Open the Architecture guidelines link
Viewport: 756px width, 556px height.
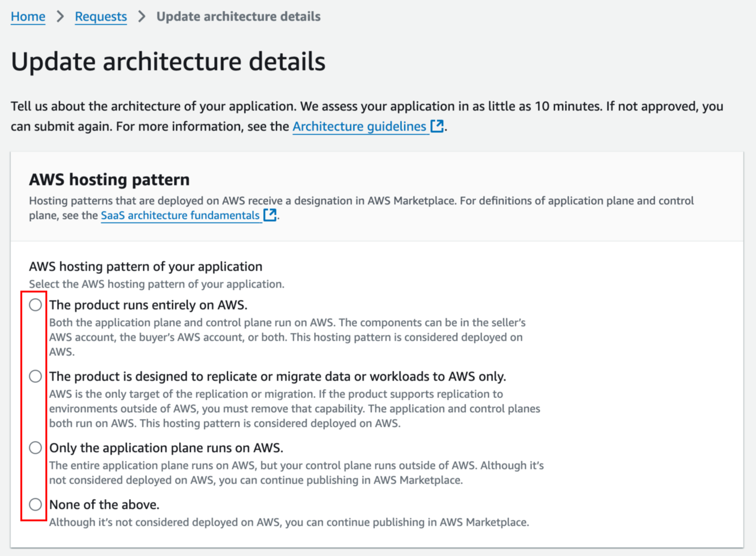click(x=359, y=127)
